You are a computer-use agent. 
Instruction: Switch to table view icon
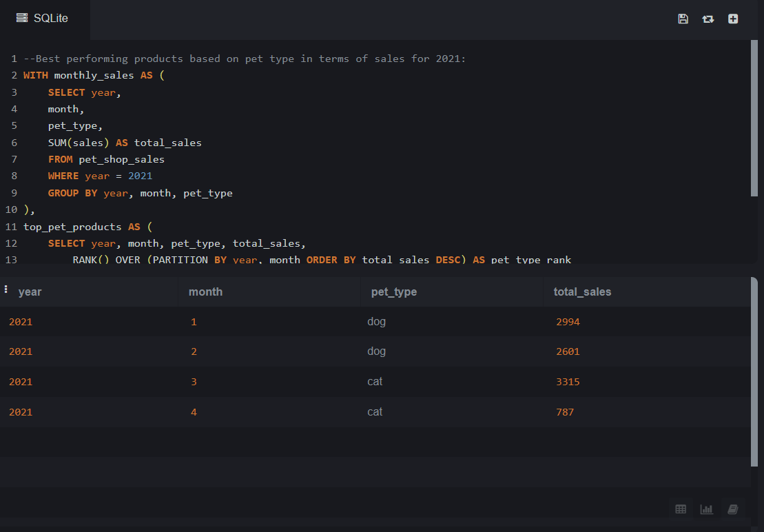(681, 509)
